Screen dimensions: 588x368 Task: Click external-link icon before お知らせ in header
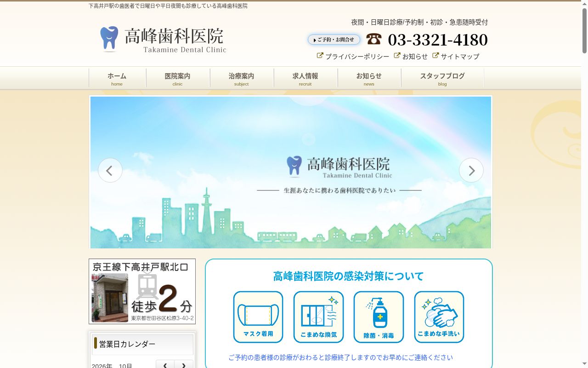(x=397, y=56)
